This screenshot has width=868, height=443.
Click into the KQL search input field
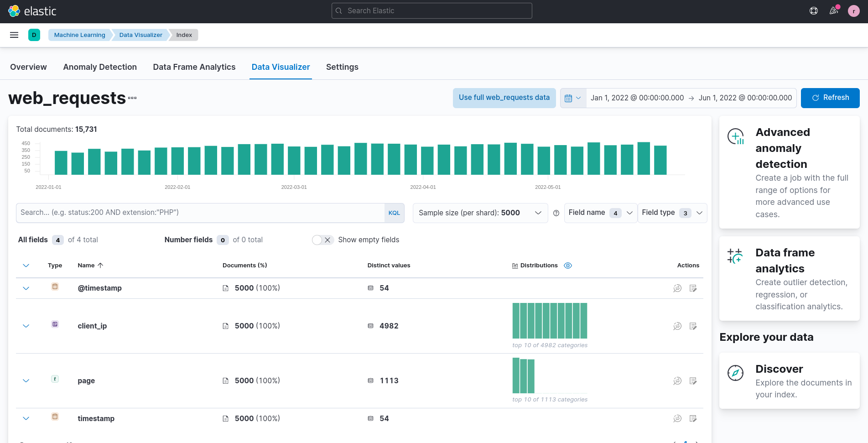[x=201, y=213]
